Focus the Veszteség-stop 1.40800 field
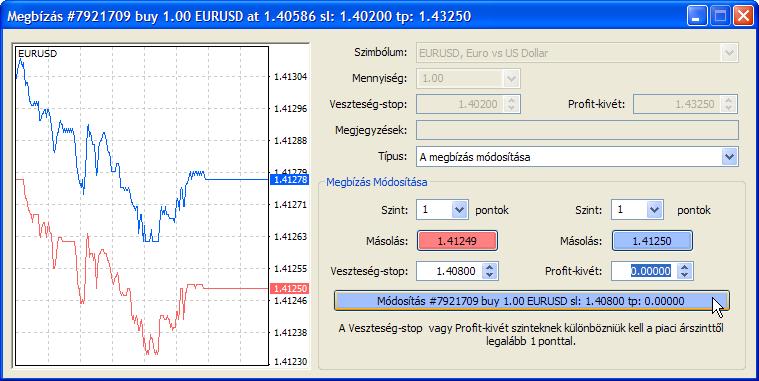759x381 pixels. click(x=449, y=271)
